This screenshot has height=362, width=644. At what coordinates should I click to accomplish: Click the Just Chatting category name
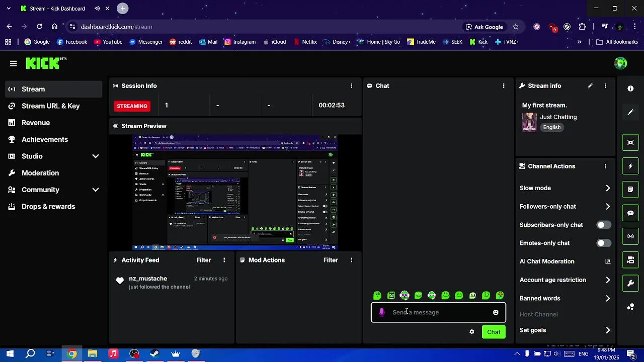point(558,117)
